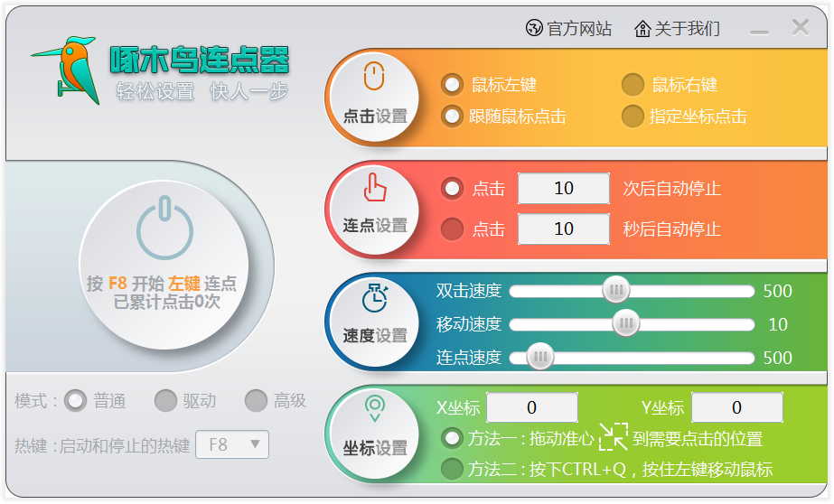Select 方法二 CTRL+Q radio option
The height and width of the screenshot is (504, 834).
point(452,470)
